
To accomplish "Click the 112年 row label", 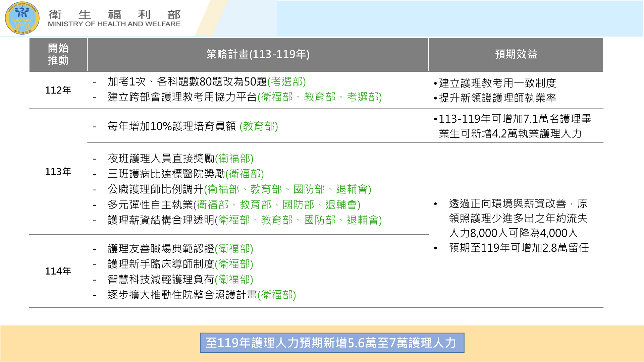I will [x=58, y=90].
